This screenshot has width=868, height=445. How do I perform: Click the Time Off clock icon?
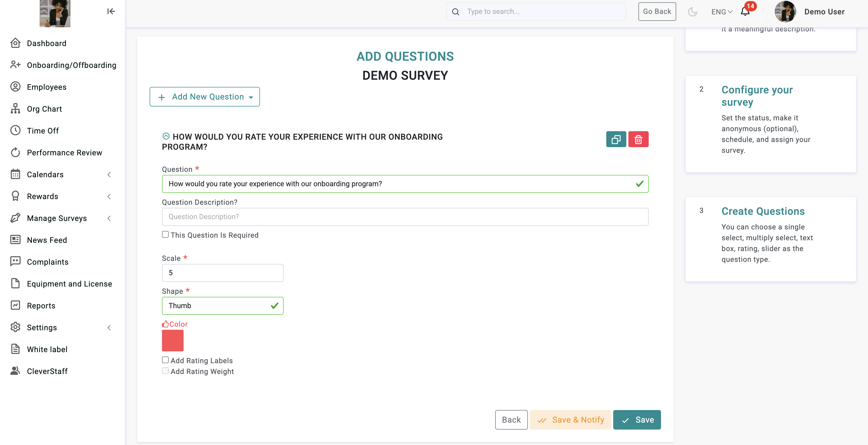pyautogui.click(x=15, y=130)
